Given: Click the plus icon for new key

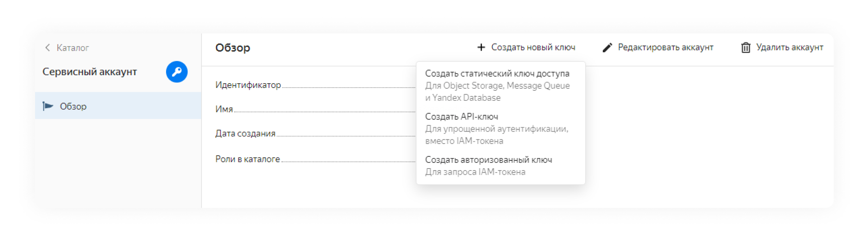Looking at the screenshot, I should click(481, 47).
